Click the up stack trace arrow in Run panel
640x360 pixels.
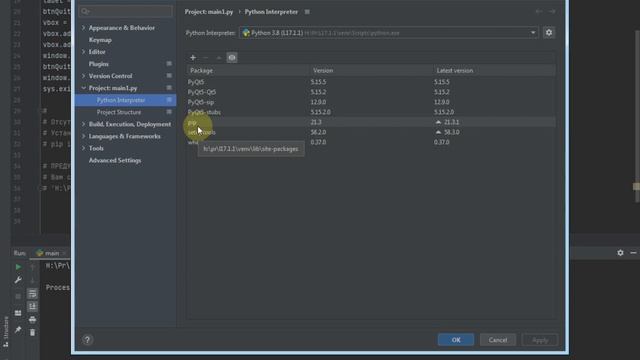point(32,267)
